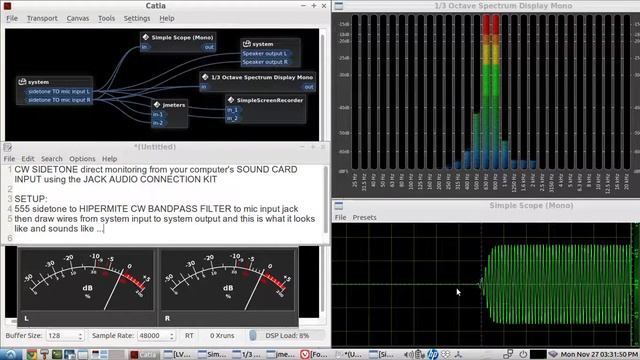Open the Canvas menu in Catia
The height and width of the screenshot is (360, 640).
coord(78,18)
